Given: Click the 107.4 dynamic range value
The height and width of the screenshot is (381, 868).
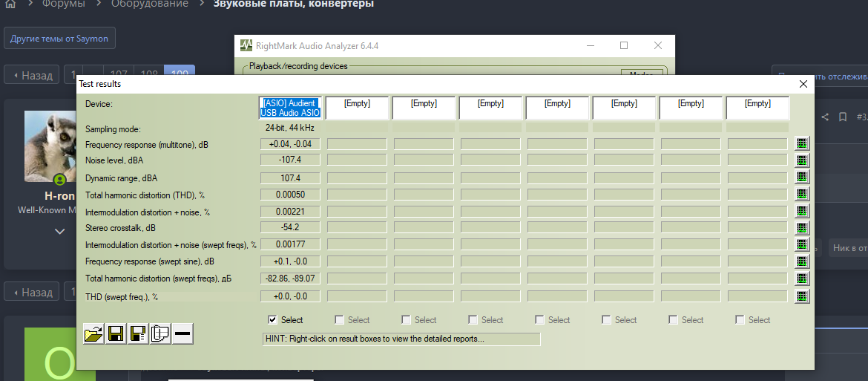Looking at the screenshot, I should click(x=291, y=178).
